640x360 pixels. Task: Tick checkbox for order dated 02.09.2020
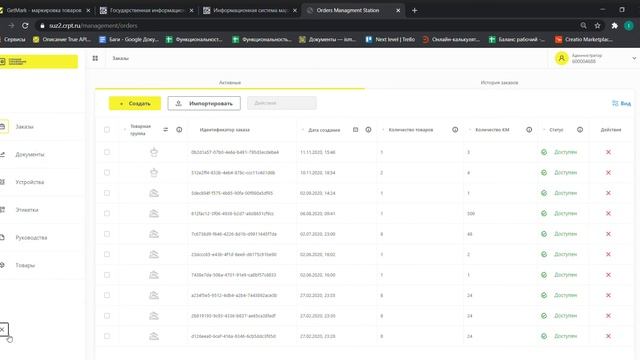pos(107,193)
